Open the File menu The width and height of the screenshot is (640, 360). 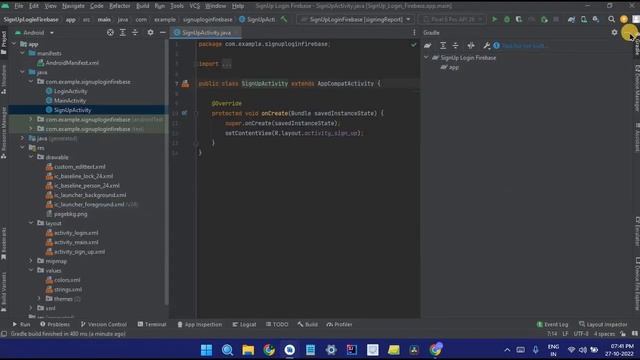point(18,6)
